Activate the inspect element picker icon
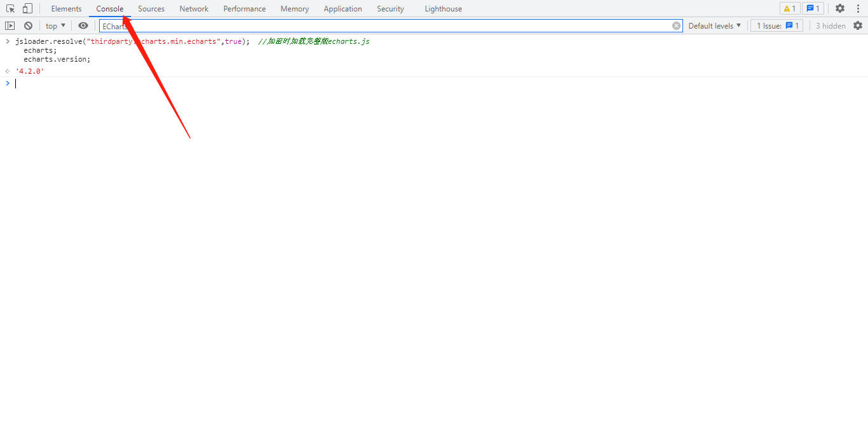The width and height of the screenshot is (868, 448). click(11, 9)
